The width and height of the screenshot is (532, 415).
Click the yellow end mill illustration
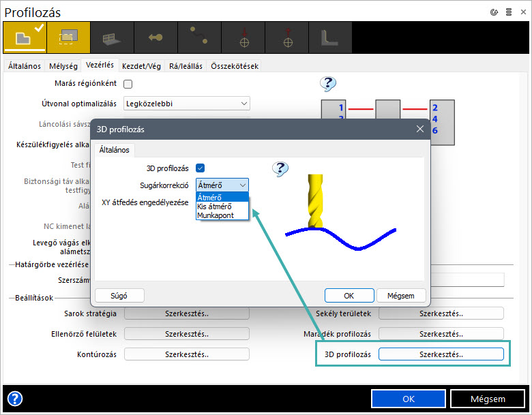pyautogui.click(x=315, y=201)
